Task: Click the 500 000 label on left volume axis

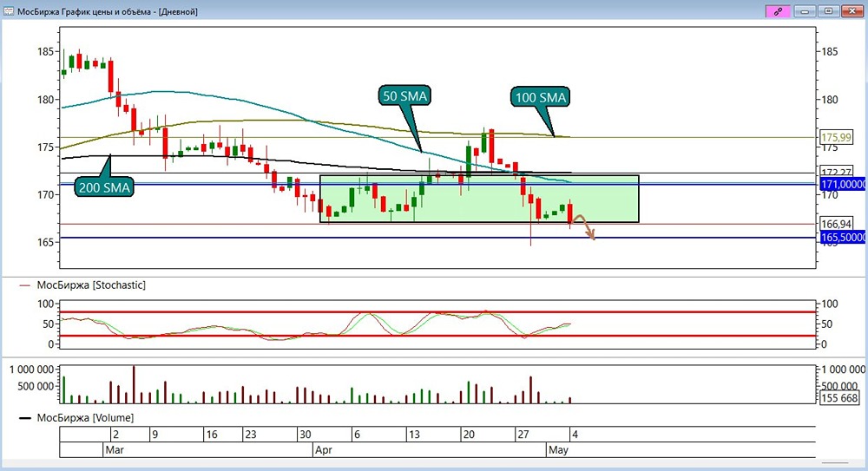Action: coord(36,386)
